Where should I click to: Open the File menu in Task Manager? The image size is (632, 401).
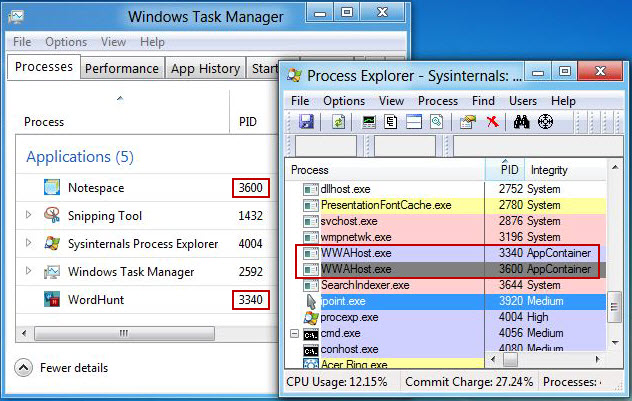[x=22, y=42]
